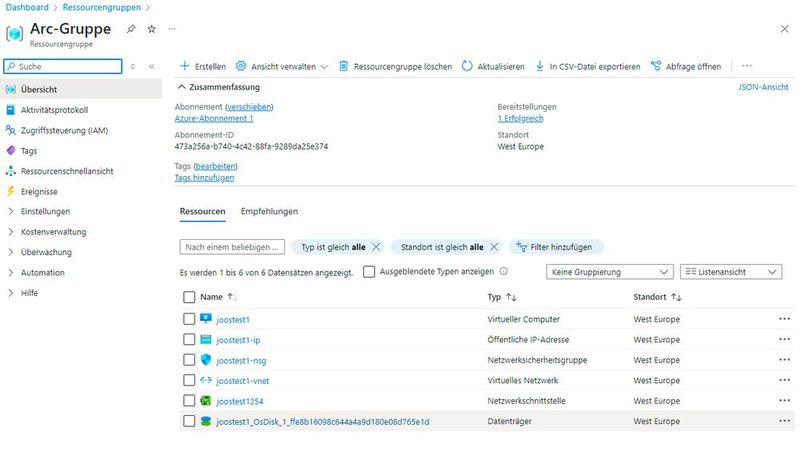Expand Hilfe section in sidebar
800x456 pixels.
[x=11, y=293]
